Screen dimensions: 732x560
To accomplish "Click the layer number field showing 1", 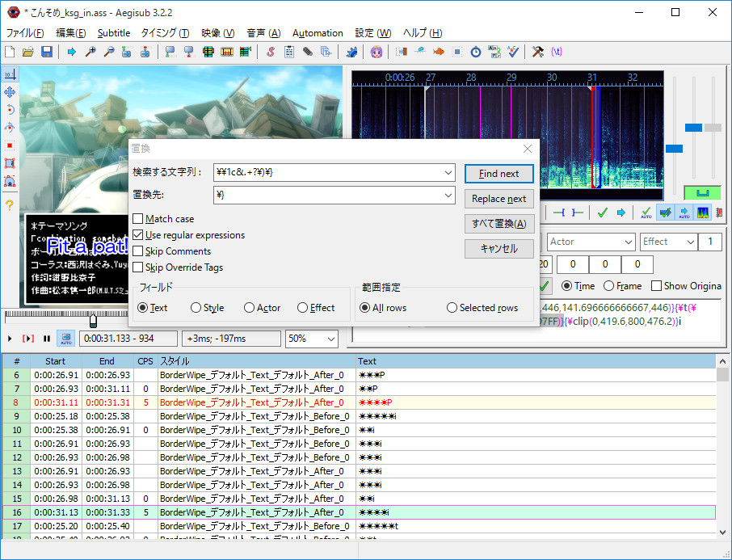I will (710, 242).
